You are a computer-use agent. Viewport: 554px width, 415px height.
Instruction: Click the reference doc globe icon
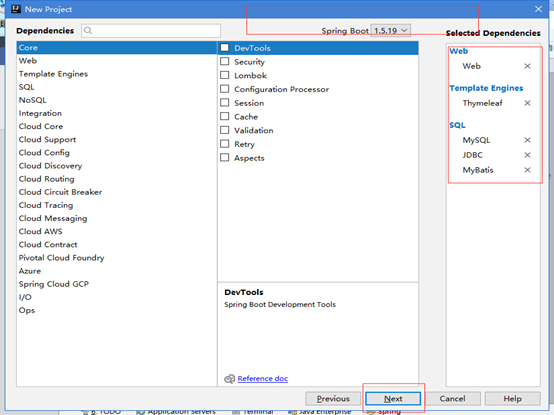pos(229,379)
